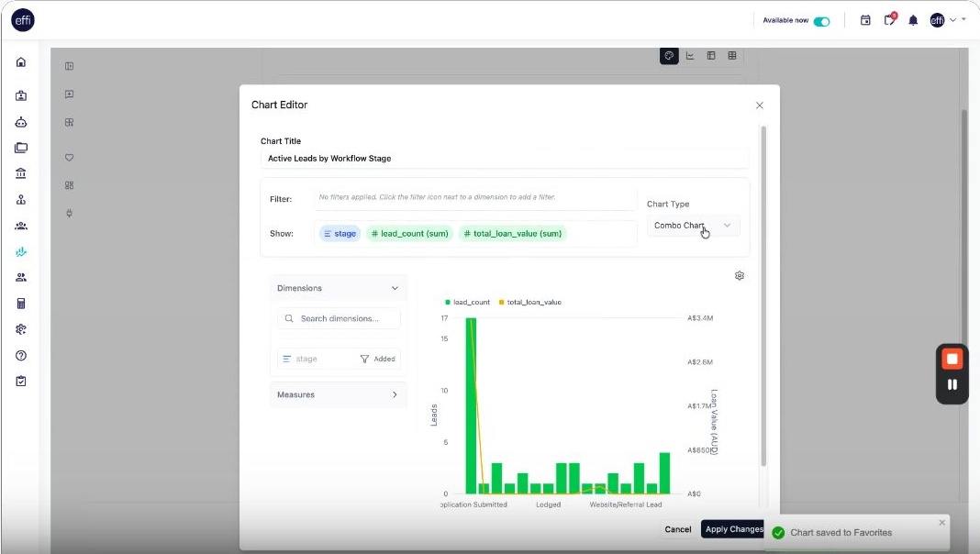Open the settings gear in the sidebar
980x554 pixels.
click(x=20, y=329)
